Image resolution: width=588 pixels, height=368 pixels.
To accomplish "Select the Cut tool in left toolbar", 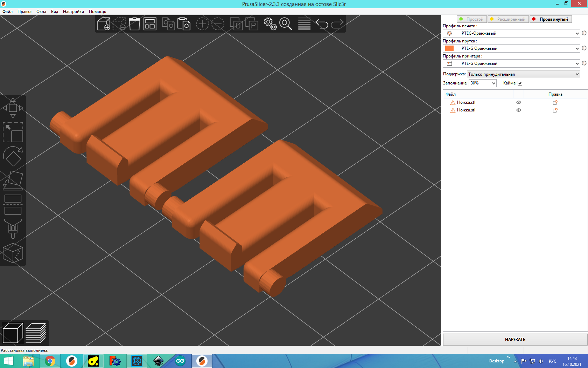I will pos(13,205).
